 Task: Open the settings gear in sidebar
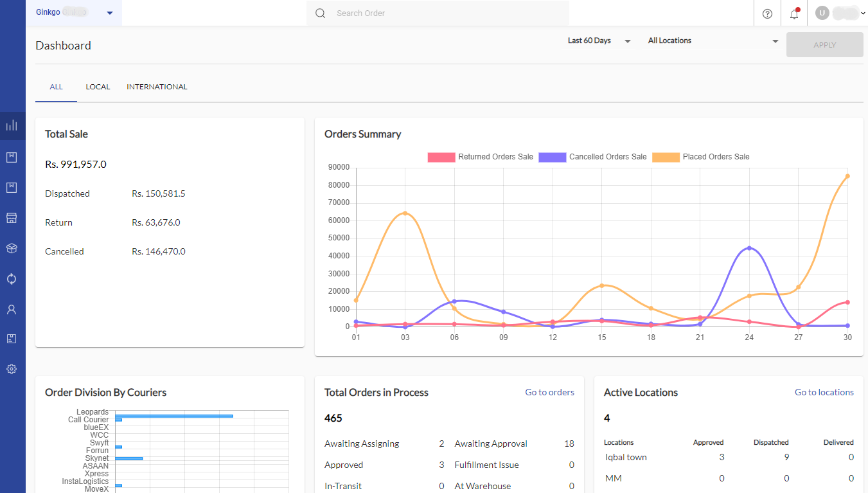tap(12, 369)
